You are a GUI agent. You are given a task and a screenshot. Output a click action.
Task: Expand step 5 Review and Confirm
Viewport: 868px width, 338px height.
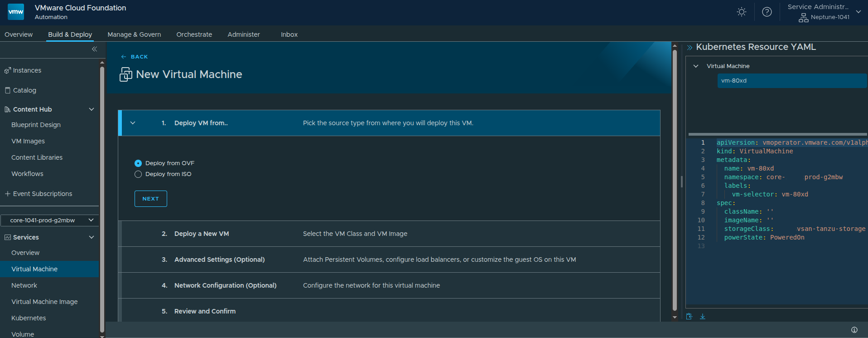point(389,311)
